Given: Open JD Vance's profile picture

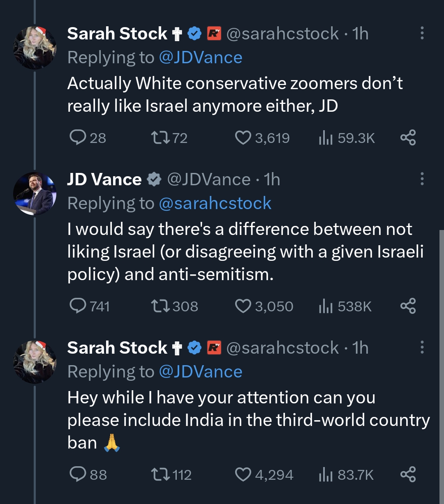Looking at the screenshot, I should pos(35,193).
